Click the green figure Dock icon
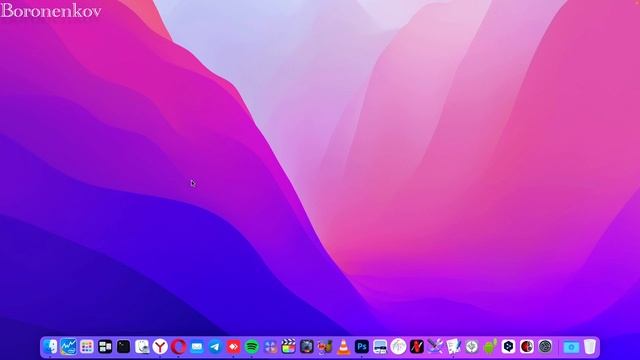This screenshot has height=360, width=640. click(490, 347)
